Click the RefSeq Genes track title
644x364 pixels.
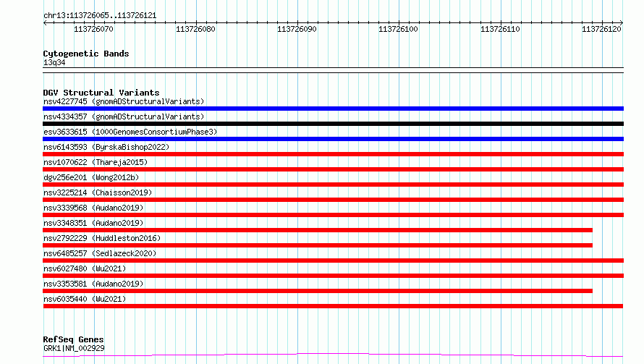pos(73,339)
